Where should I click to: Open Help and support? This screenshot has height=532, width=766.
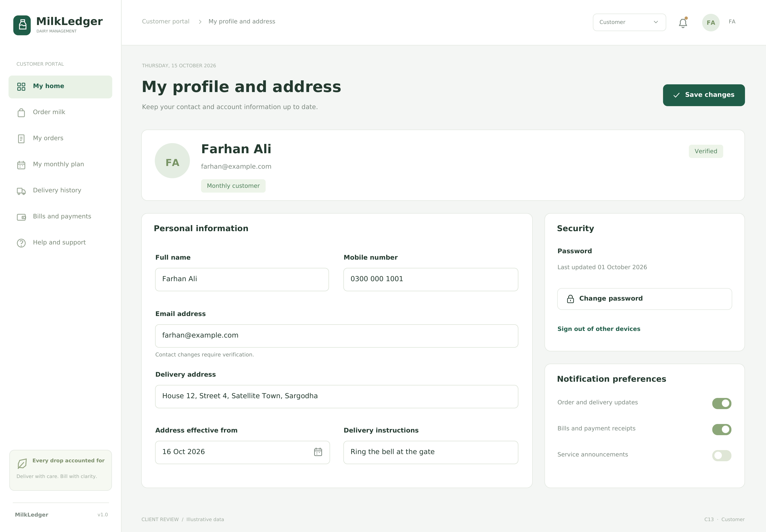pos(60,243)
